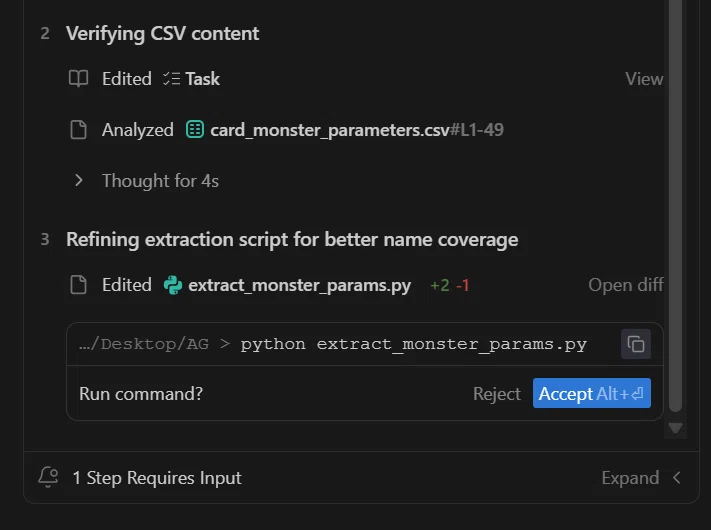Expand the Thought for 4s chevron
This screenshot has width=711, height=530.
(79, 180)
